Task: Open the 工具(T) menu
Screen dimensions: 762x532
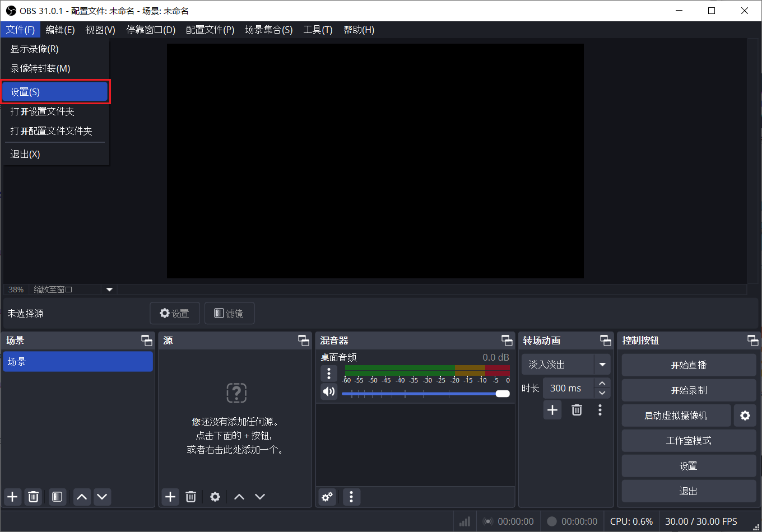Action: pyautogui.click(x=318, y=30)
